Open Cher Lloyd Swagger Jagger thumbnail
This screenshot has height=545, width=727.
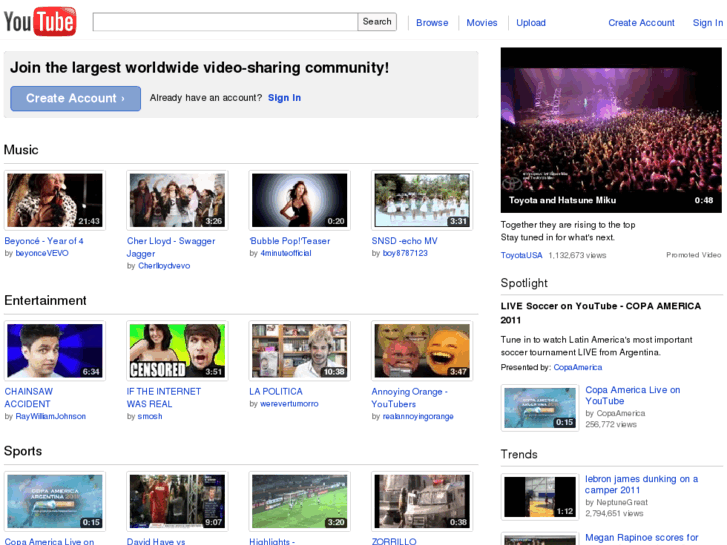coord(177,200)
